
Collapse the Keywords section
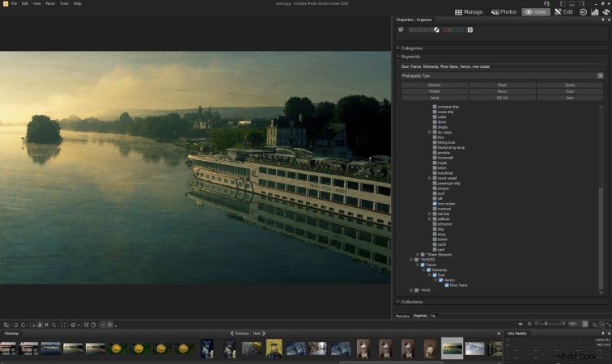[397, 57]
